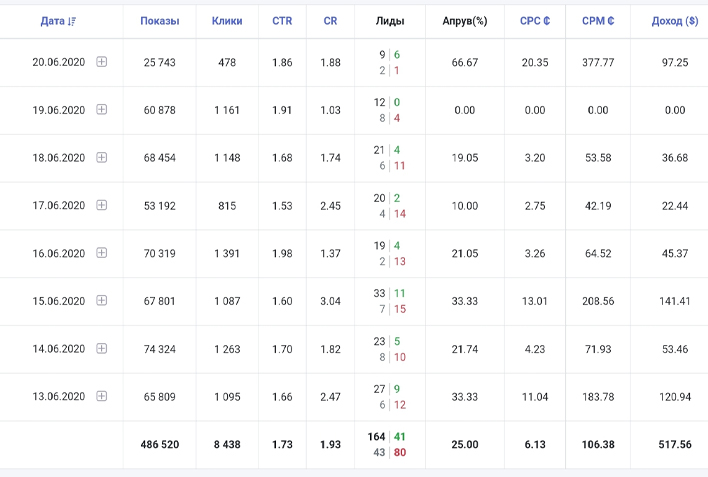The width and height of the screenshot is (708, 477).
Task: Click plus icon beside 14.06.2020
Action: 102,349
